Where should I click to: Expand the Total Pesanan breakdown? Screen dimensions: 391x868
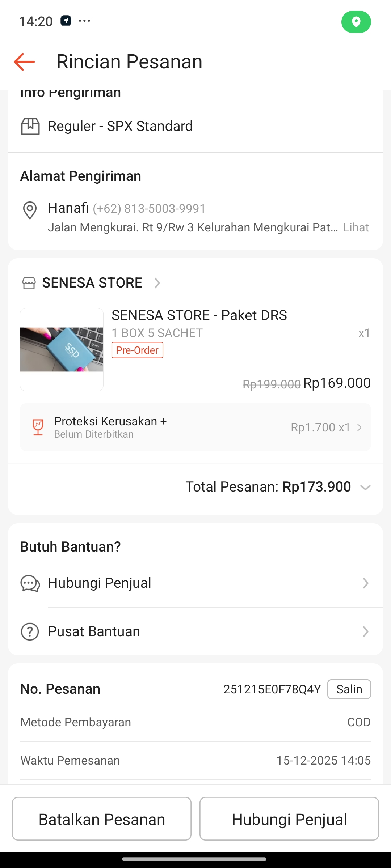(365, 488)
